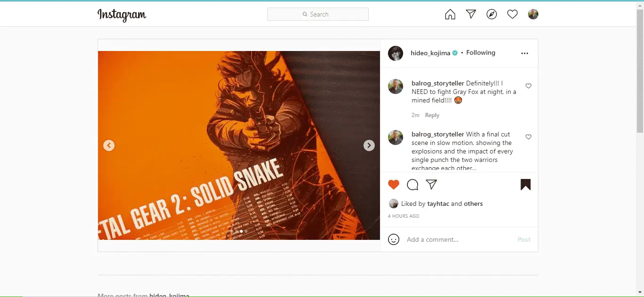Viewport: 644px width, 297px height.
Task: Click the Post comment button
Action: (x=524, y=239)
